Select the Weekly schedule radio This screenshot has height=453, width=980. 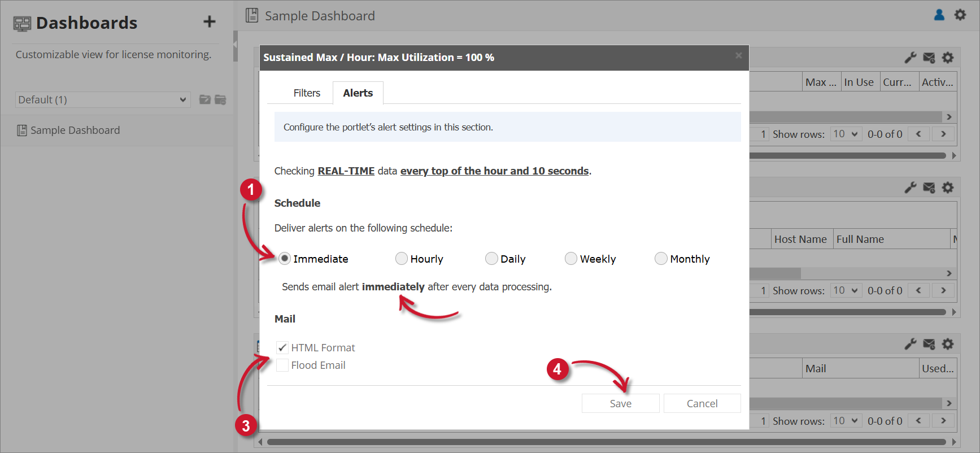point(571,258)
